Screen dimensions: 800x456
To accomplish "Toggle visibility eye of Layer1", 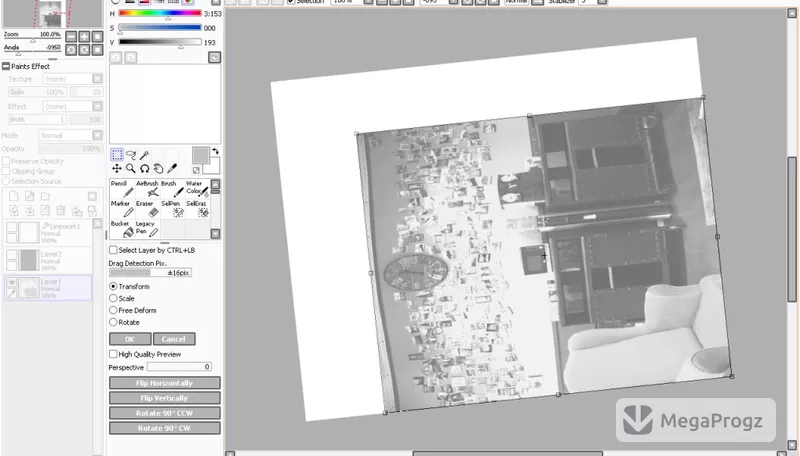I will click(11, 282).
